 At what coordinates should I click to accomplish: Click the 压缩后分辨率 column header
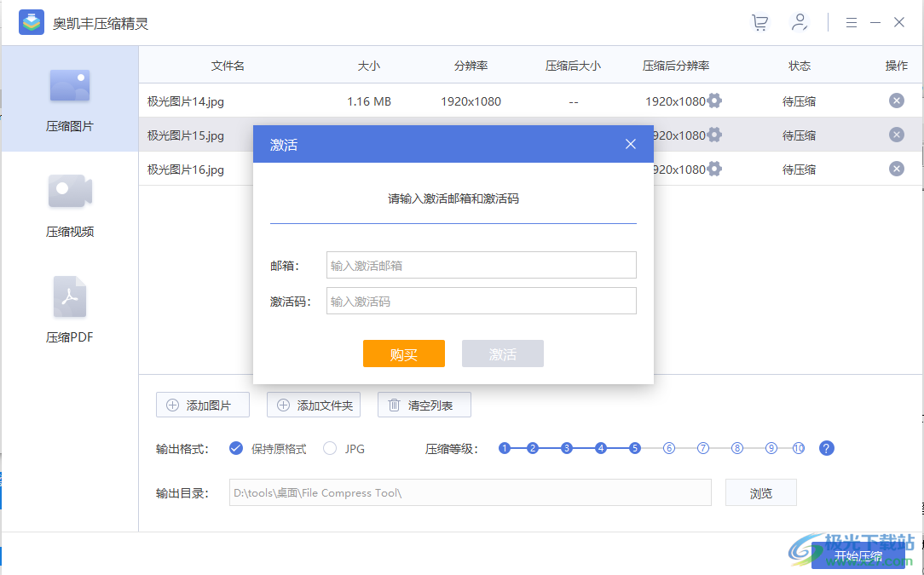click(676, 66)
